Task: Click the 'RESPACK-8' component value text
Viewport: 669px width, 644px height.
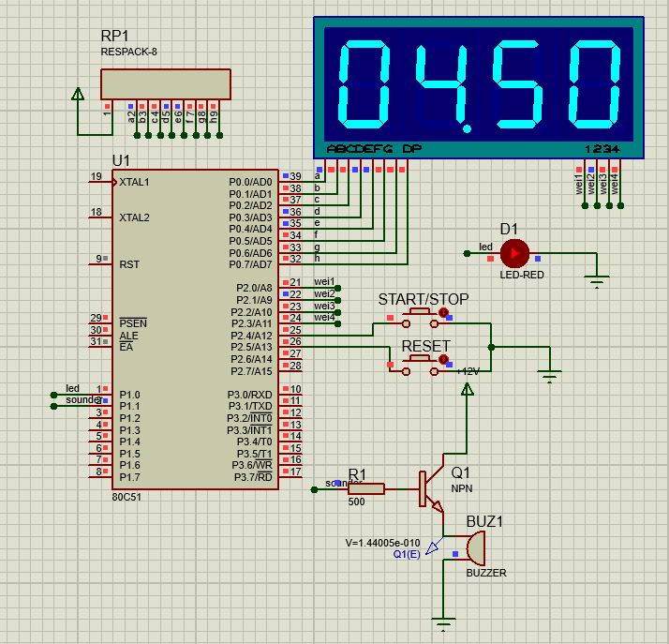Action: click(x=129, y=52)
